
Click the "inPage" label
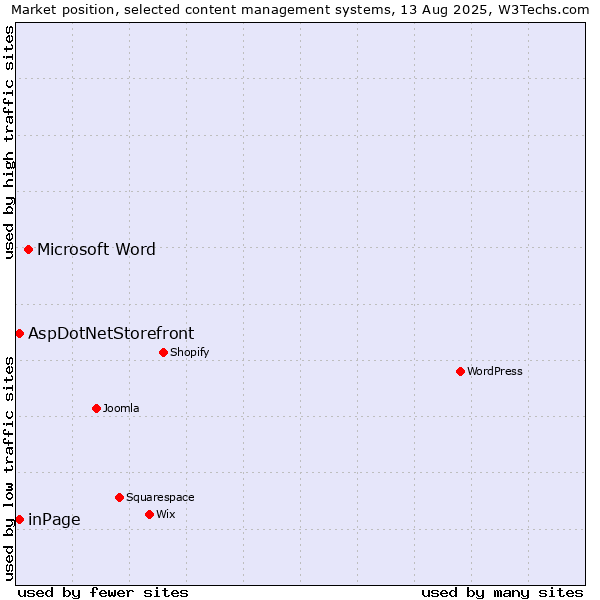(x=54, y=520)
